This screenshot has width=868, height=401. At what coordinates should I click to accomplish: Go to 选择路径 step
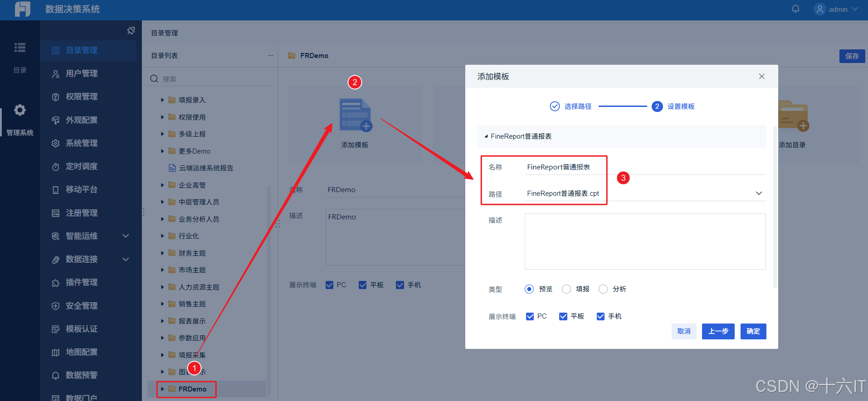coord(571,106)
